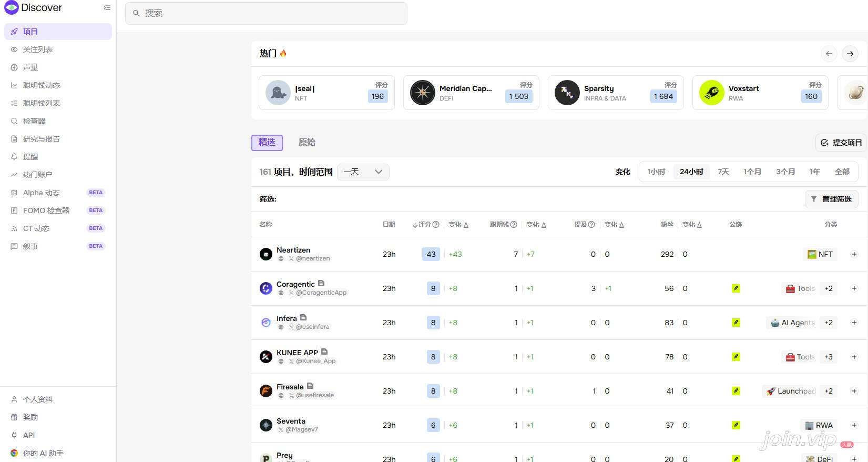Open 声量 in the sidebar
This screenshot has width=868, height=462.
[58, 67]
